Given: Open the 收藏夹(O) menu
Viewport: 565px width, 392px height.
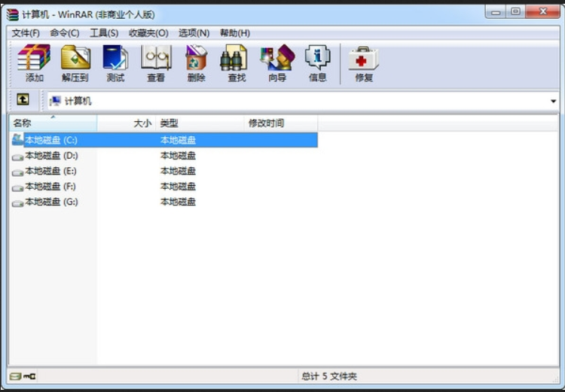Looking at the screenshot, I should 148,33.
